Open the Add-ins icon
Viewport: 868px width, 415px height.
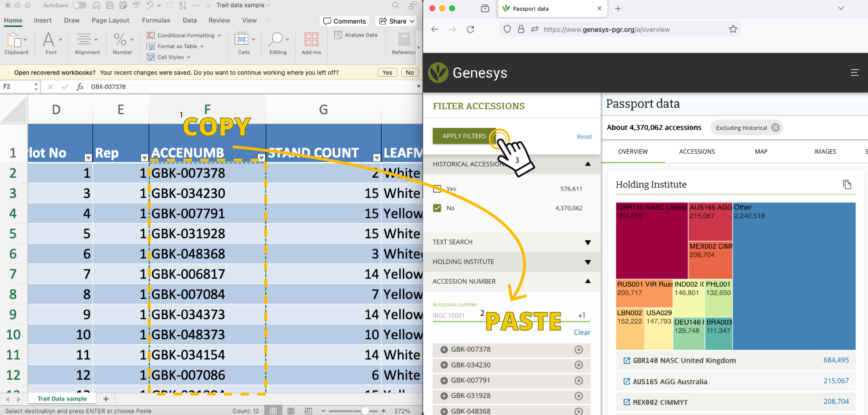point(311,39)
